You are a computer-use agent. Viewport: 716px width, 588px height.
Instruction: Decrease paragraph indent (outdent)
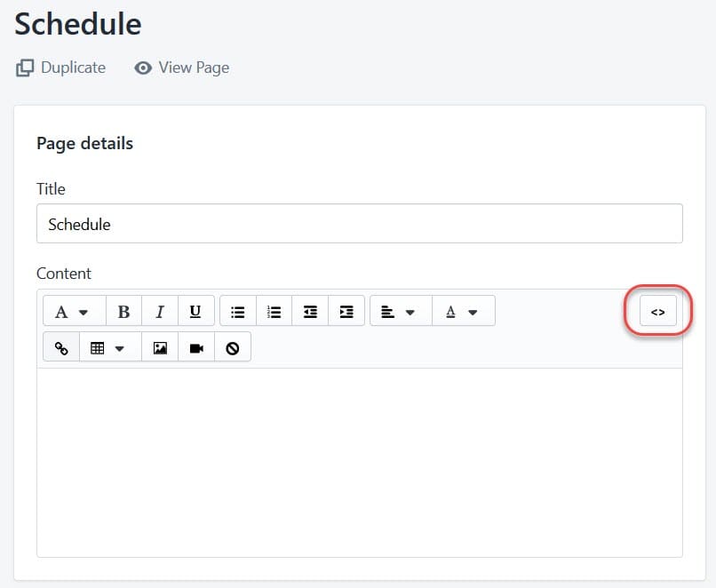tap(310, 312)
